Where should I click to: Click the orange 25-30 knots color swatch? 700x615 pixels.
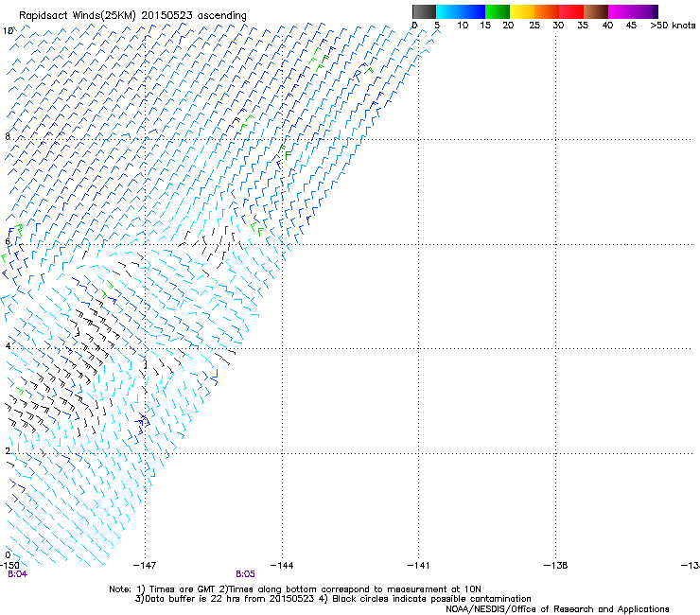[x=547, y=11]
